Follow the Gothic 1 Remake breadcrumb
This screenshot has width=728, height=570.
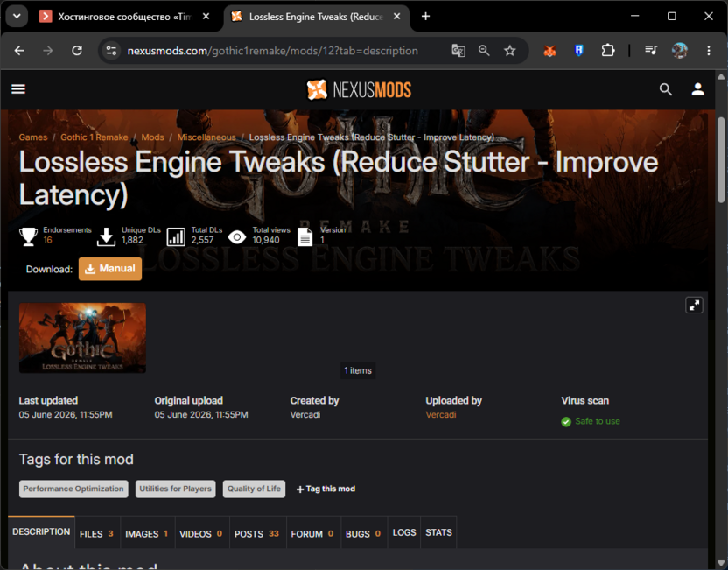(94, 137)
